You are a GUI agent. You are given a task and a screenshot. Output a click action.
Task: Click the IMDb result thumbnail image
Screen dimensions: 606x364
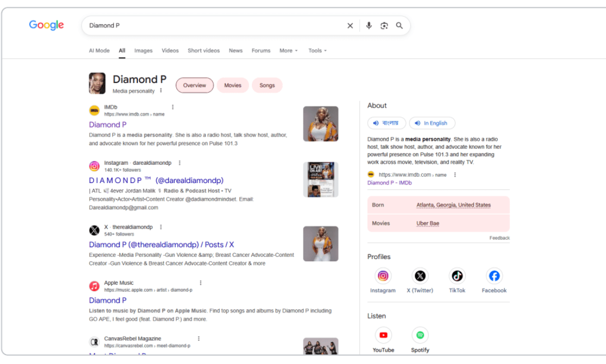tap(321, 124)
